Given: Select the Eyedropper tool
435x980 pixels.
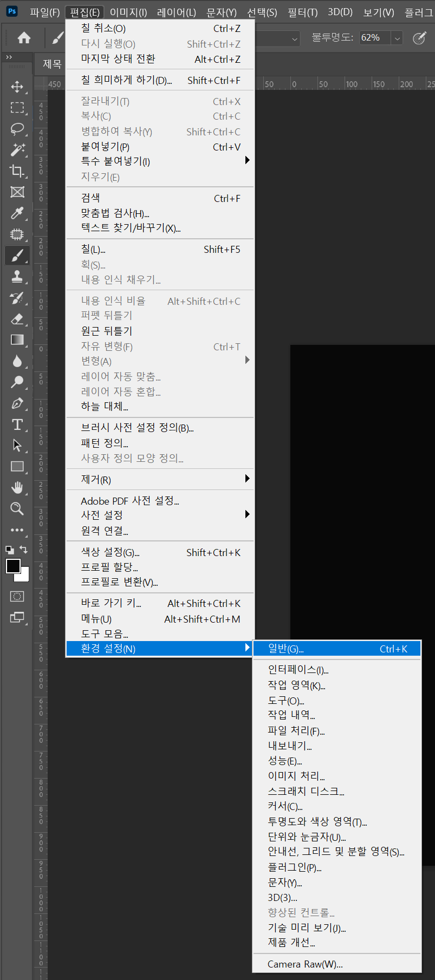Looking at the screenshot, I should click(17, 213).
